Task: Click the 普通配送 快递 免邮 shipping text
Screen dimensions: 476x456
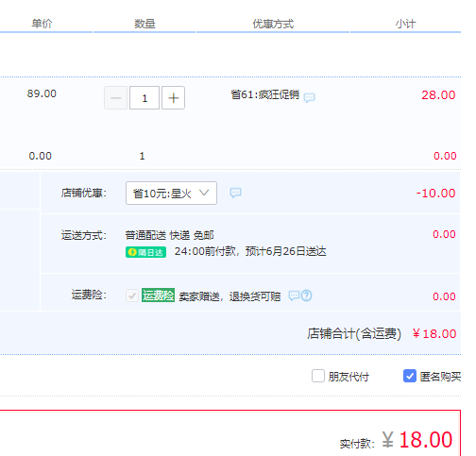Action: tap(169, 235)
